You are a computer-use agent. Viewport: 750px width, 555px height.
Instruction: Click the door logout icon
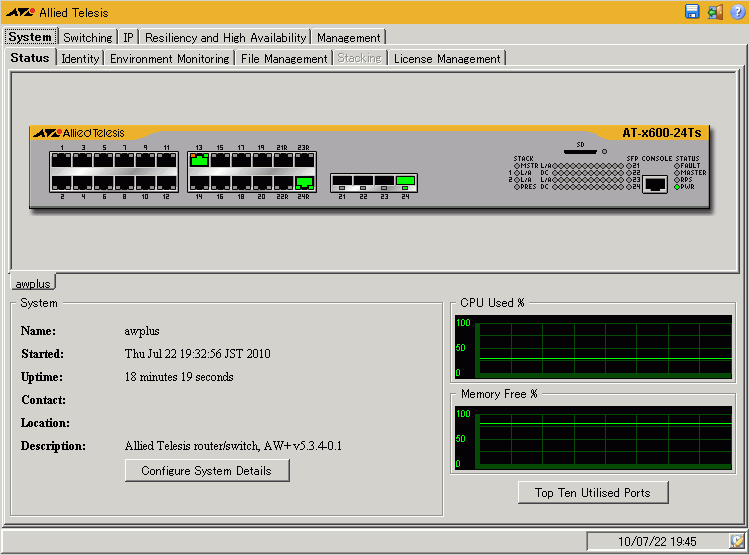tap(715, 12)
